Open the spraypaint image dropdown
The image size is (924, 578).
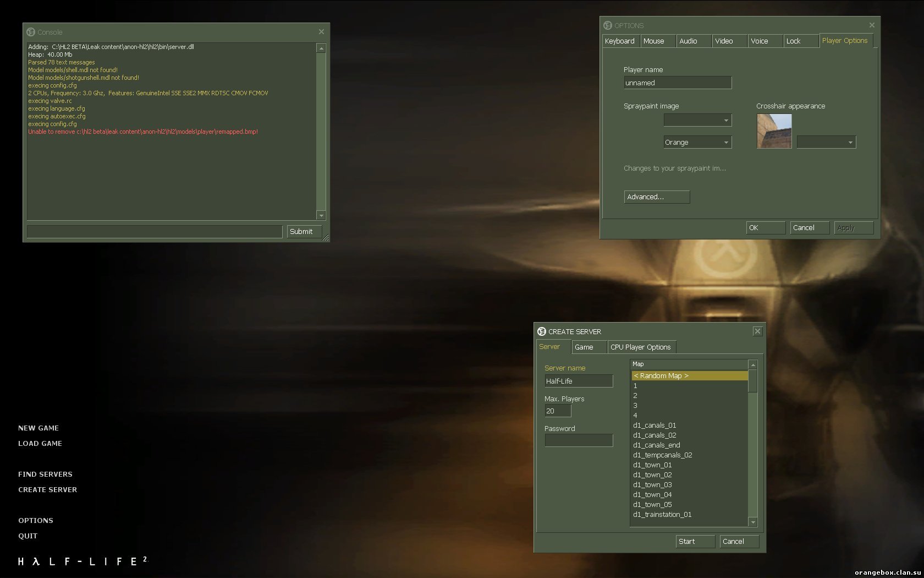click(697, 120)
